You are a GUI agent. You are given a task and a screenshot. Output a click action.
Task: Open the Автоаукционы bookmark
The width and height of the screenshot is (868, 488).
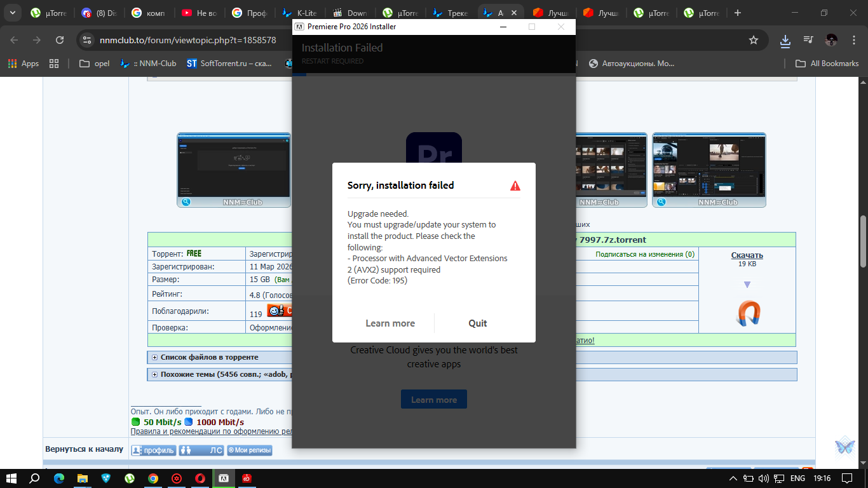pos(632,64)
